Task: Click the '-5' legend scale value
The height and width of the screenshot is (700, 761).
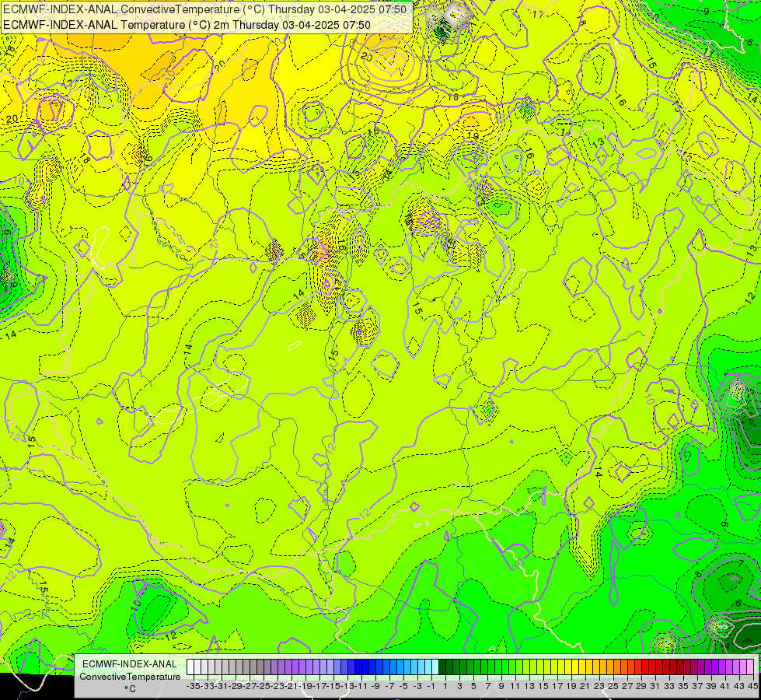Action: pyautogui.click(x=403, y=686)
